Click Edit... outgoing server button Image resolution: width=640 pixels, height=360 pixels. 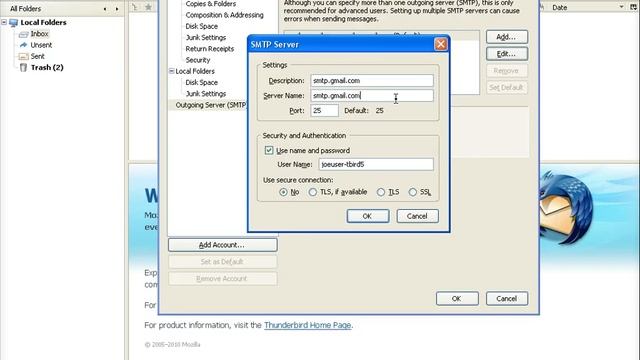[507, 53]
